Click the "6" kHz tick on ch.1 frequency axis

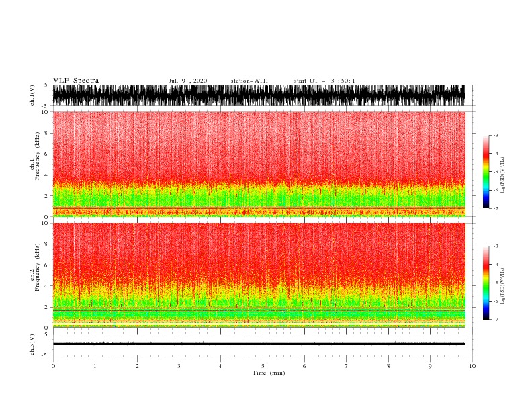coord(46,154)
